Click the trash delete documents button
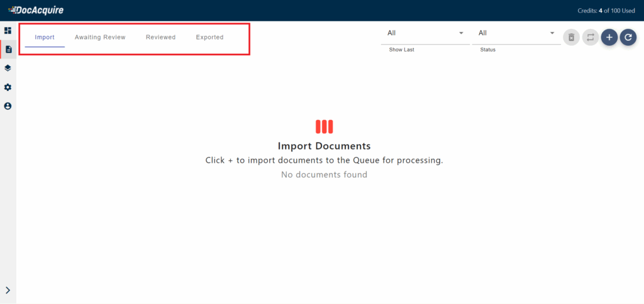The height and width of the screenshot is (304, 644). coord(571,38)
